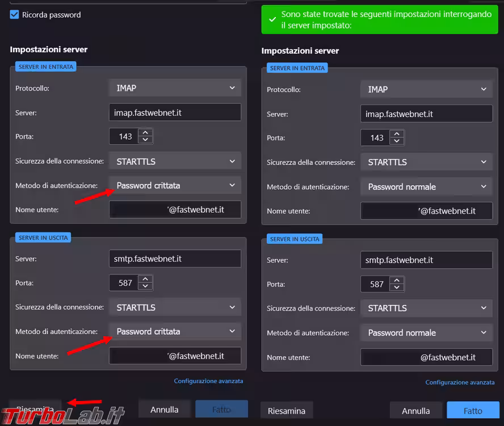Increase right incoming port 143 with up arrow
Viewport: 504px width, 426px height.
coord(397,134)
